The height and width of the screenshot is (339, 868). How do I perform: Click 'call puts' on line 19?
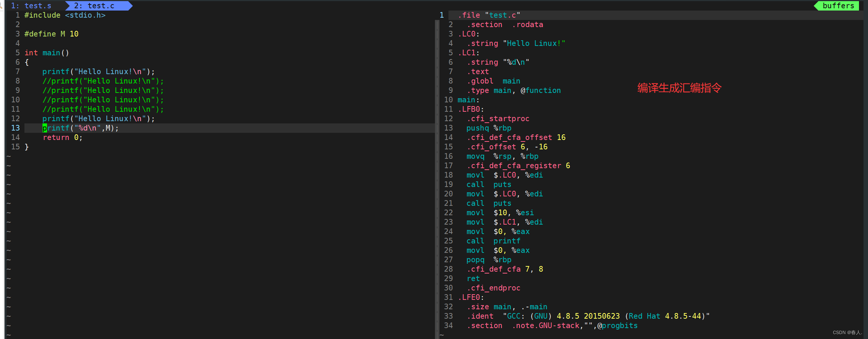(x=489, y=184)
